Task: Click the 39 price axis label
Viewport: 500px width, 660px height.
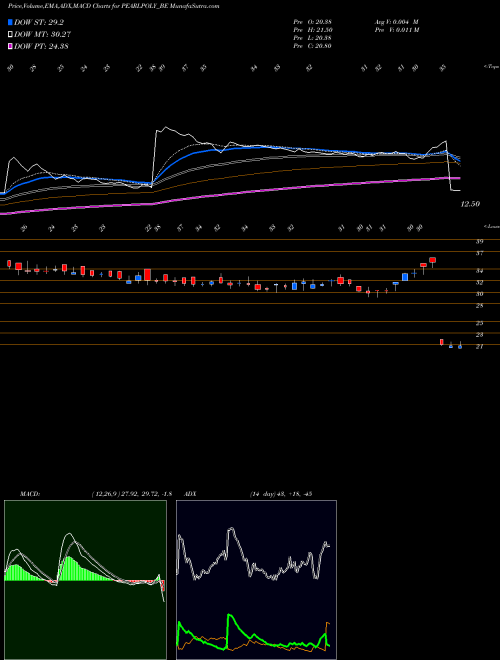Action: click(x=479, y=242)
